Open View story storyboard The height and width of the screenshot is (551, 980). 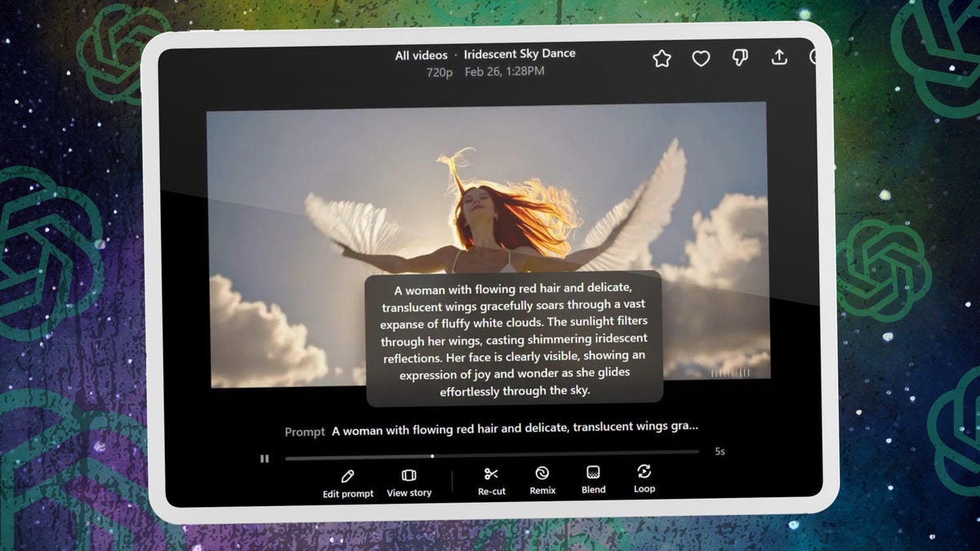[x=409, y=482]
